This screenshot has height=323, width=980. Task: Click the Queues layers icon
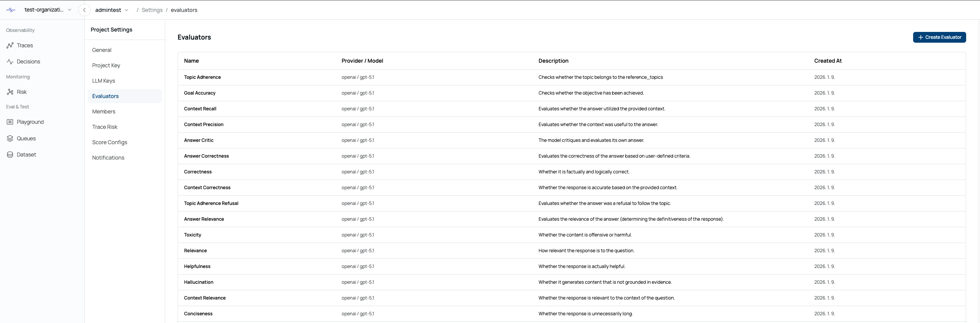[10, 138]
